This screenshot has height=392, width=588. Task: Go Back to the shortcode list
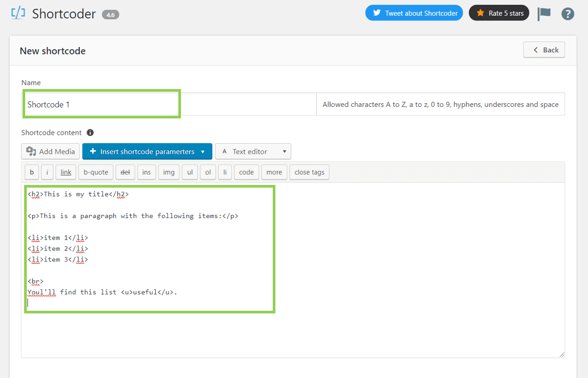[544, 50]
